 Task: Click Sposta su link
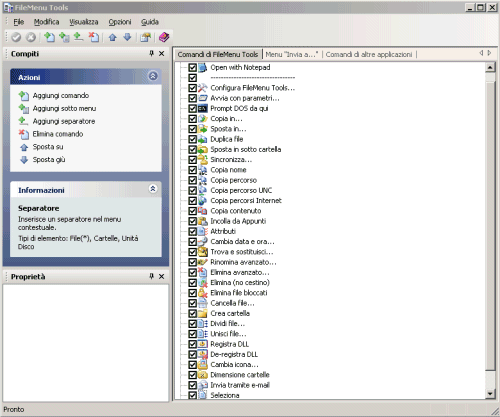click(48, 147)
